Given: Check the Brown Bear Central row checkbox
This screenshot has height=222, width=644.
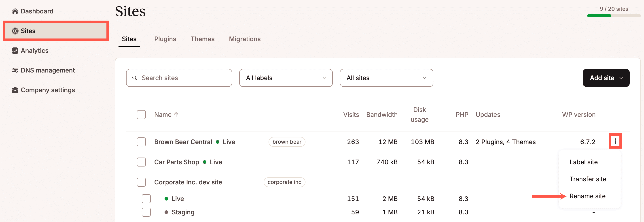Looking at the screenshot, I should pos(141,142).
